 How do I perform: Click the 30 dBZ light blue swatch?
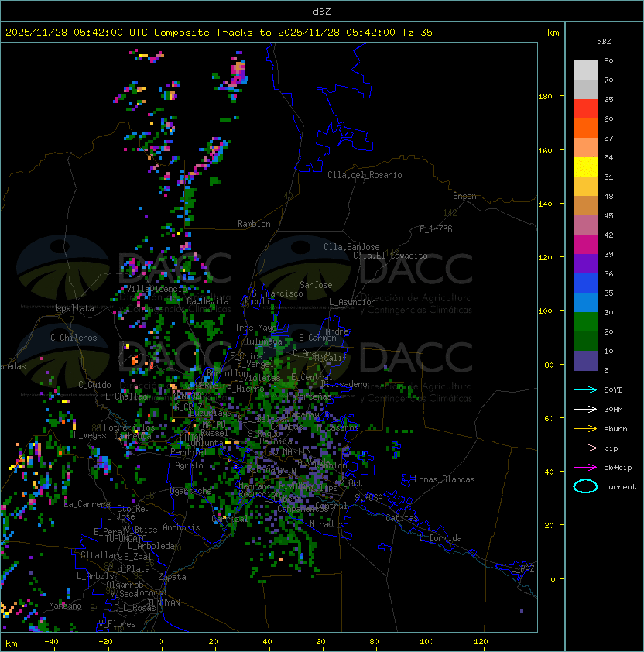click(585, 302)
